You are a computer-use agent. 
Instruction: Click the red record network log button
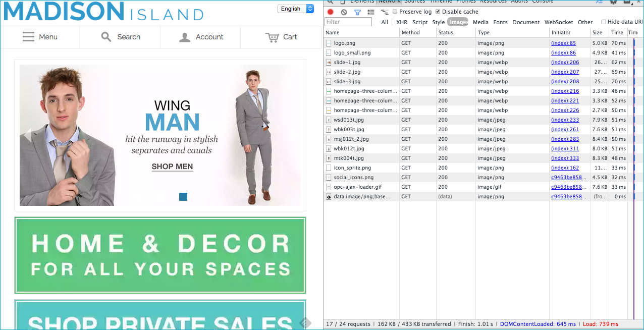[x=331, y=12]
